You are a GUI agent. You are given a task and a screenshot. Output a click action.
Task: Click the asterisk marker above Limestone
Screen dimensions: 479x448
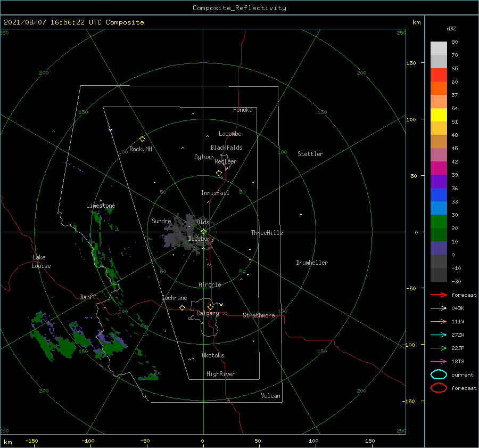point(101,201)
